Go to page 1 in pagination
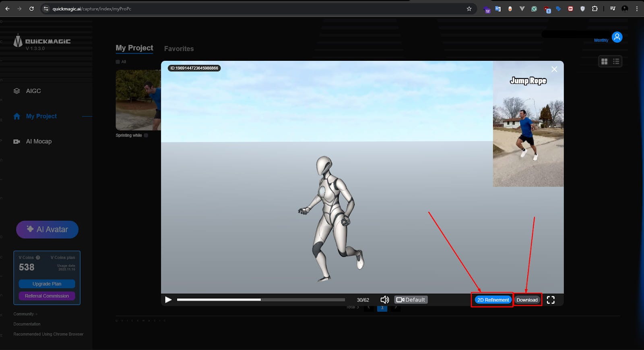Viewport: 644px width, 350px height. tap(382, 308)
